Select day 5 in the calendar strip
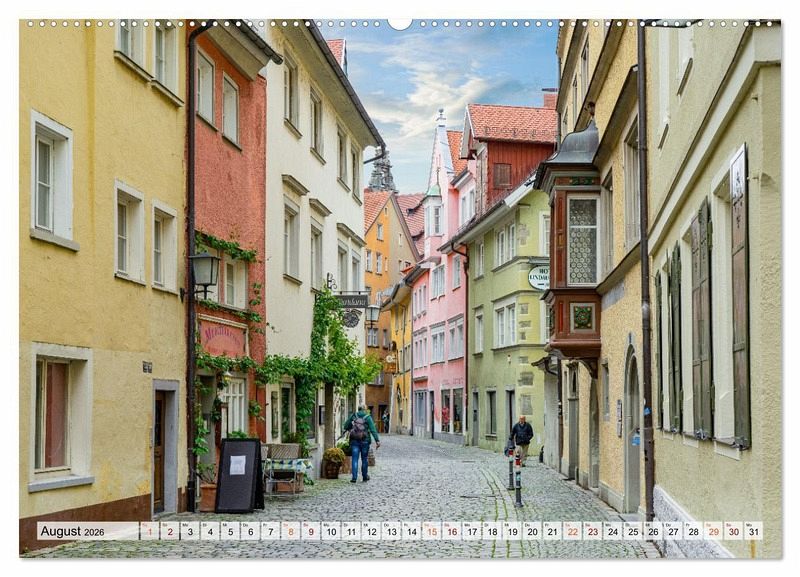800x577 pixels. (230, 531)
